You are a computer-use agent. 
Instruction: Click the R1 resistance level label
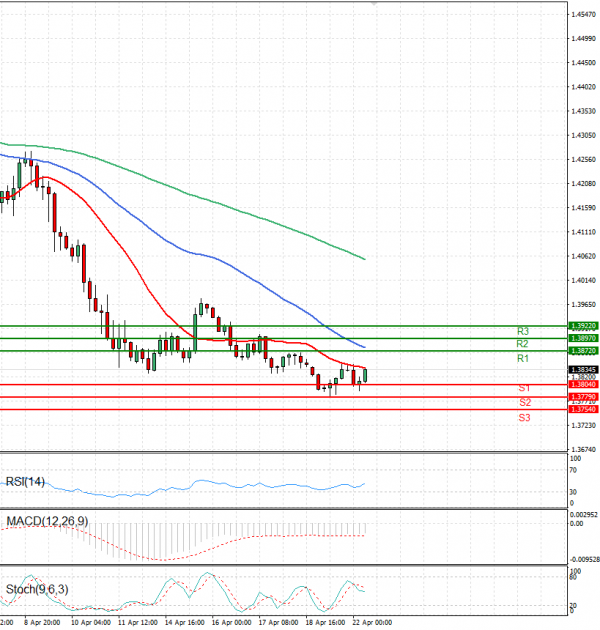coord(522,358)
